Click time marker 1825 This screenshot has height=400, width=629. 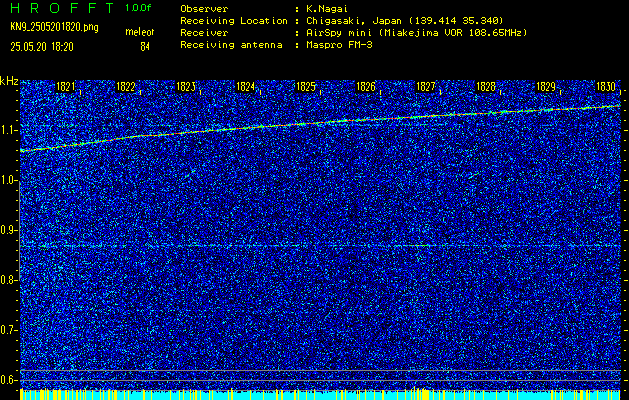pyautogui.click(x=306, y=87)
